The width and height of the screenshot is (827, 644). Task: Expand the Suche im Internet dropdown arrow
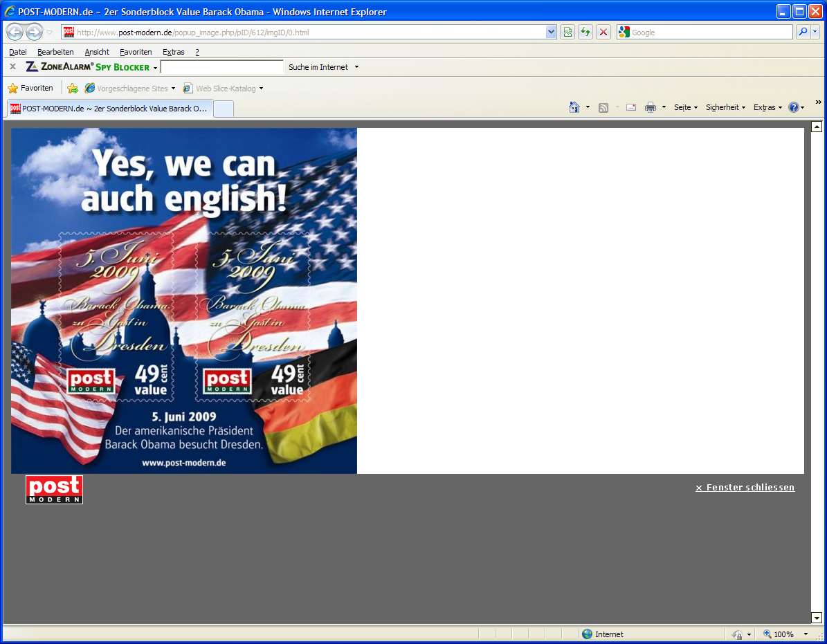pos(357,67)
